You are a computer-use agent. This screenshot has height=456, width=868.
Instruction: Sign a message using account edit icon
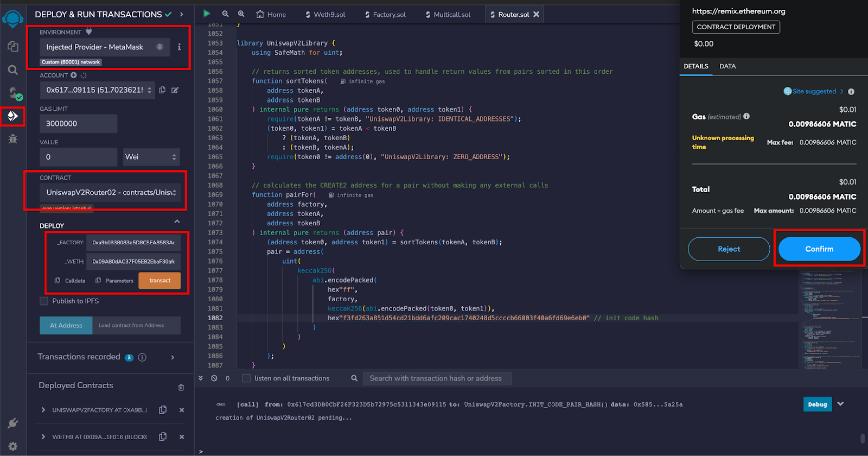pyautogui.click(x=175, y=90)
